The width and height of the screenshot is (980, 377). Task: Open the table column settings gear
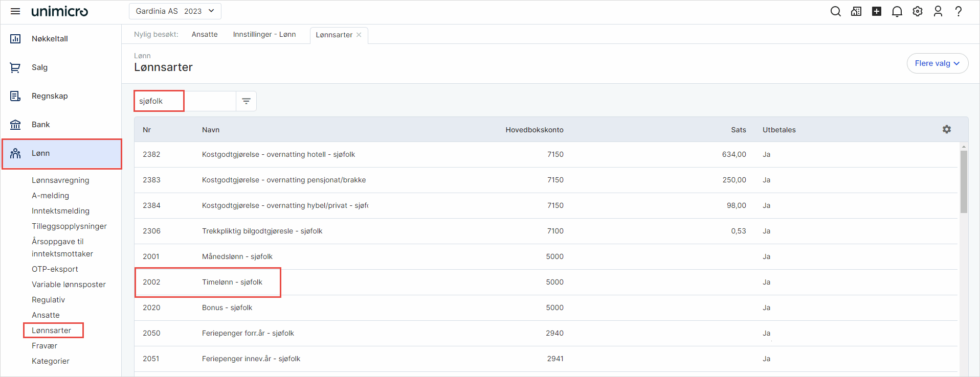point(946,130)
